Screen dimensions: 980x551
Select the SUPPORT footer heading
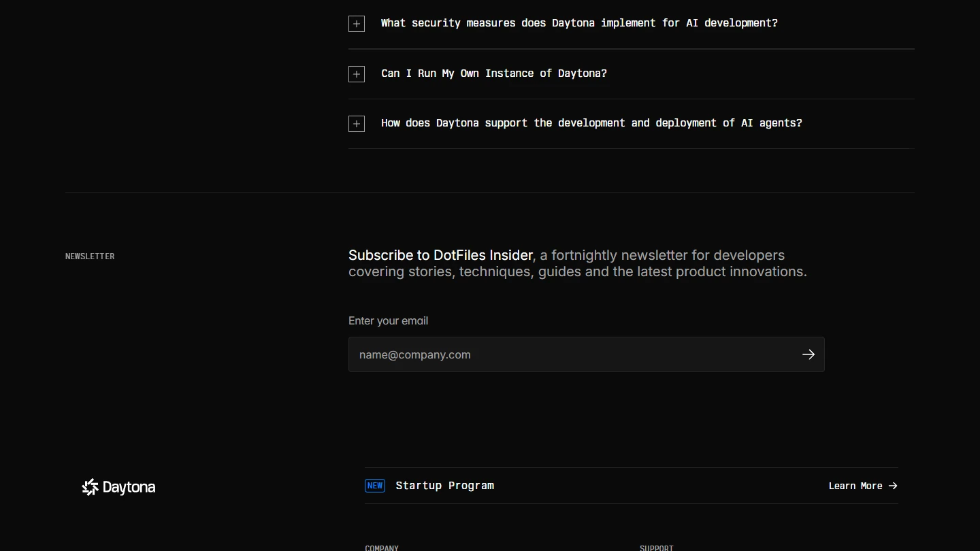pyautogui.click(x=656, y=547)
